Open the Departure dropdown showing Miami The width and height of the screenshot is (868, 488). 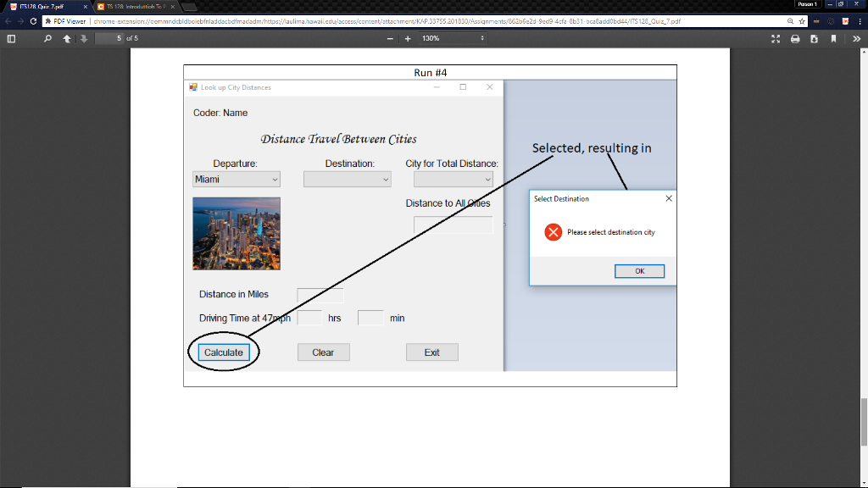[236, 180]
